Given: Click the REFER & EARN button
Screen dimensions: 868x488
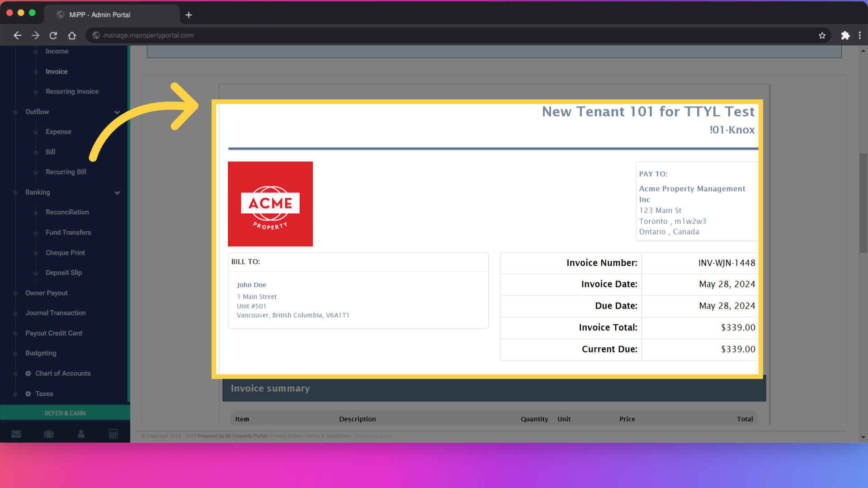Looking at the screenshot, I should 65,413.
